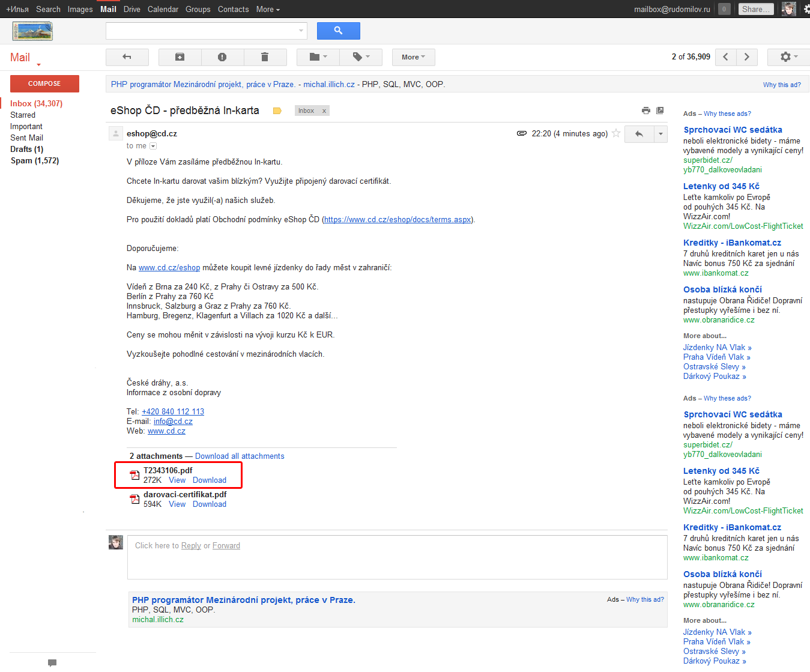Toggle the star on the eshop@cd.cz message

[616, 133]
